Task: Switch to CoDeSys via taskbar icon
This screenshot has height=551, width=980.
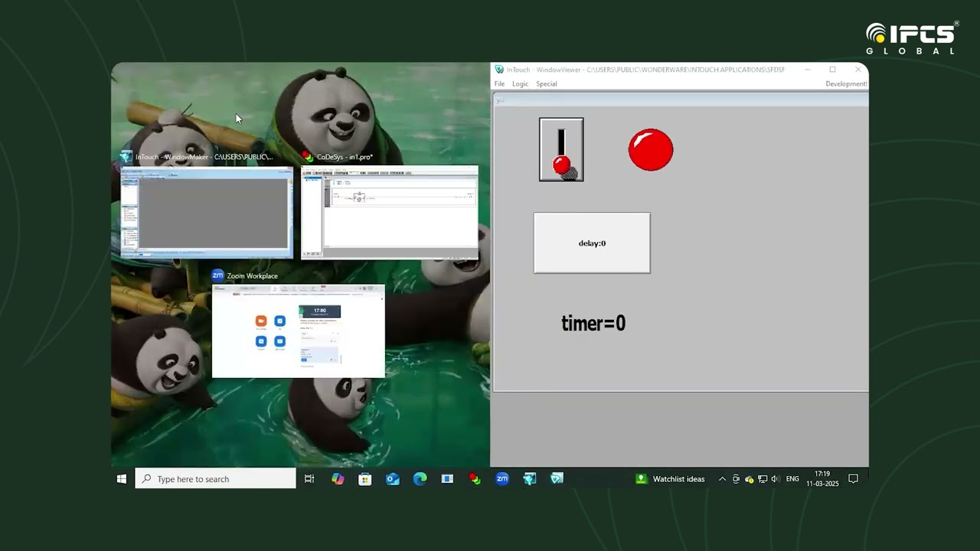Action: pos(475,479)
